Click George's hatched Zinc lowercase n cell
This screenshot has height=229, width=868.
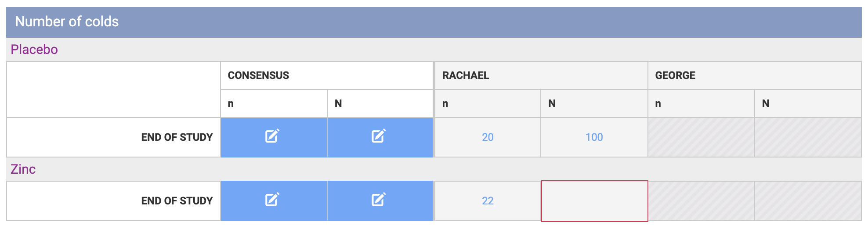tap(701, 201)
